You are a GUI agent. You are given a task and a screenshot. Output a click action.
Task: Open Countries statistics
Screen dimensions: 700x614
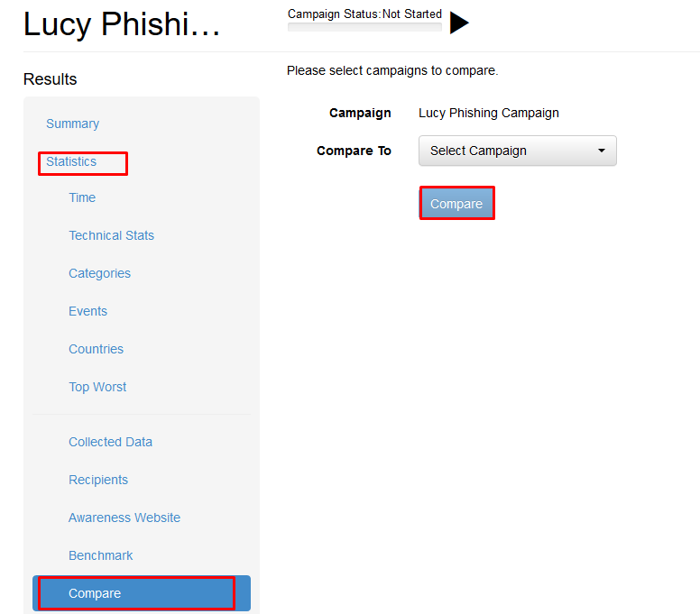[x=96, y=349]
